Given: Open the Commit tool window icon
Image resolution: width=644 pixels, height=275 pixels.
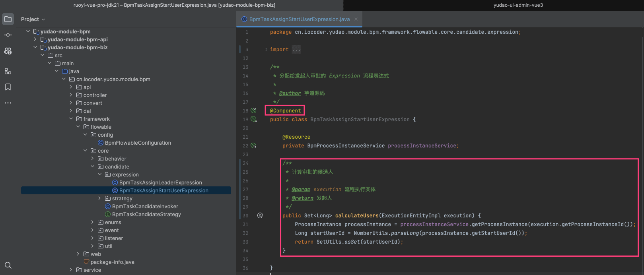Looking at the screenshot, I should pyautogui.click(x=8, y=35).
